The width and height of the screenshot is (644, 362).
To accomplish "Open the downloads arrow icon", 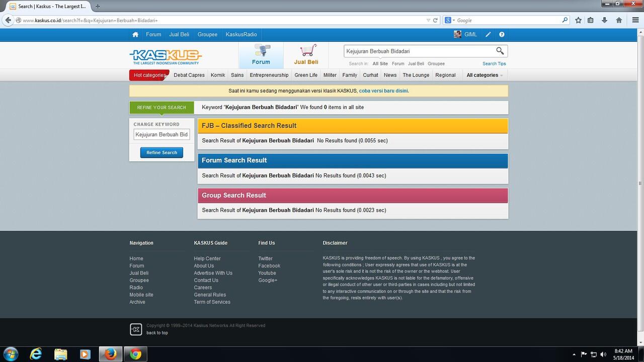I will coord(605,20).
